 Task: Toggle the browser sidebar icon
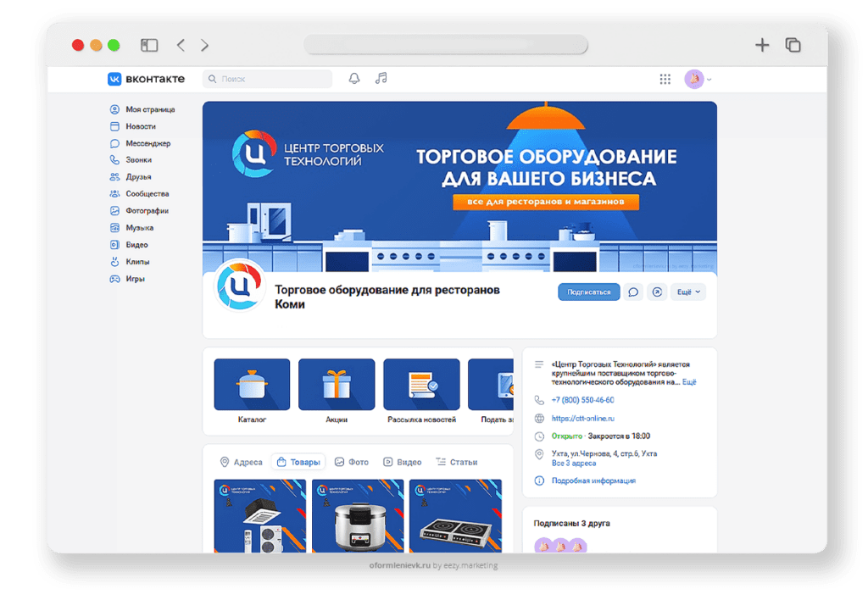tap(149, 45)
